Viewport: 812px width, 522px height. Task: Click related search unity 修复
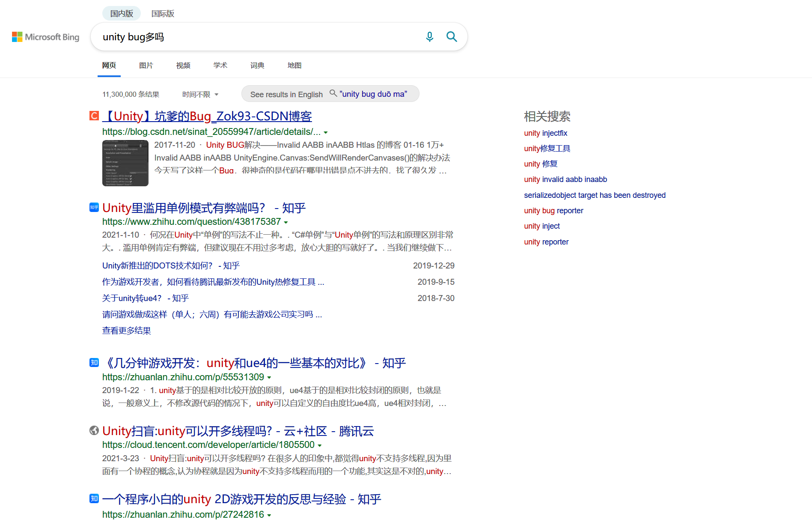541,164
